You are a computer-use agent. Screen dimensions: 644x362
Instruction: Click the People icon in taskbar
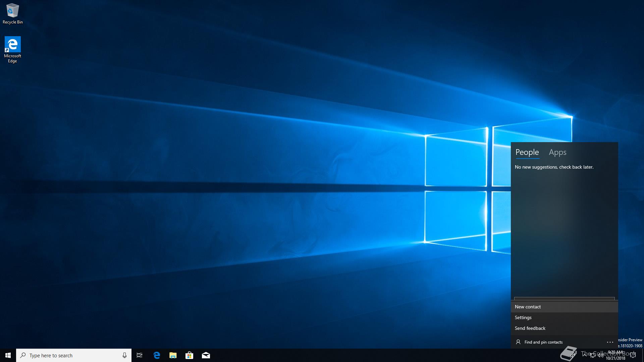click(572, 355)
